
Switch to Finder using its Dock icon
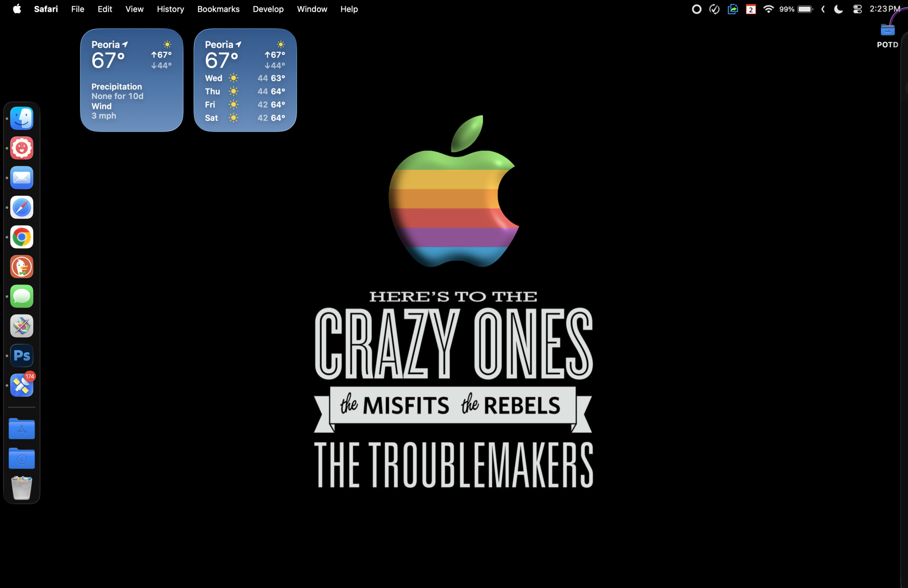click(x=21, y=118)
